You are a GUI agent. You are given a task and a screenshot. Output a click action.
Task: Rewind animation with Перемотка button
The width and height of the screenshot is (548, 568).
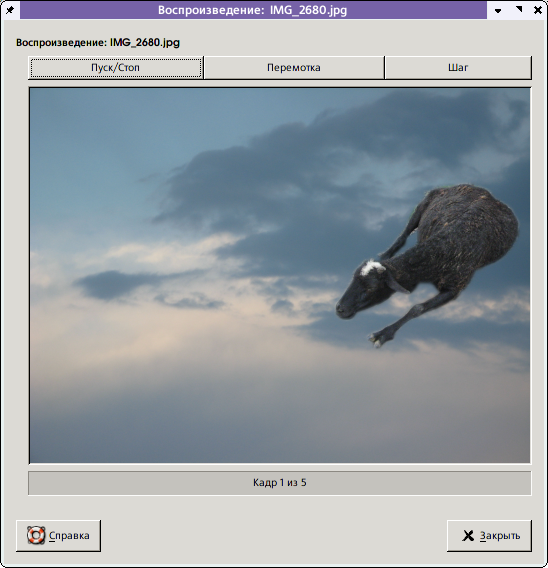pos(294,68)
